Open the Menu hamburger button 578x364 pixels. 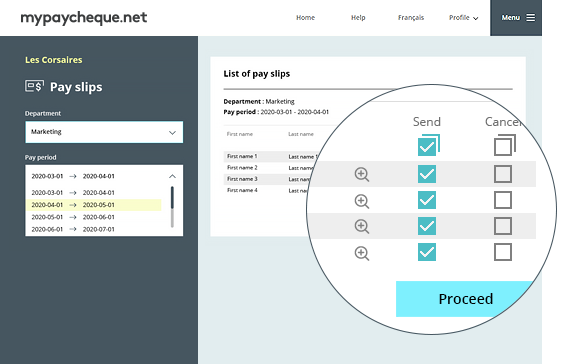[x=516, y=18]
